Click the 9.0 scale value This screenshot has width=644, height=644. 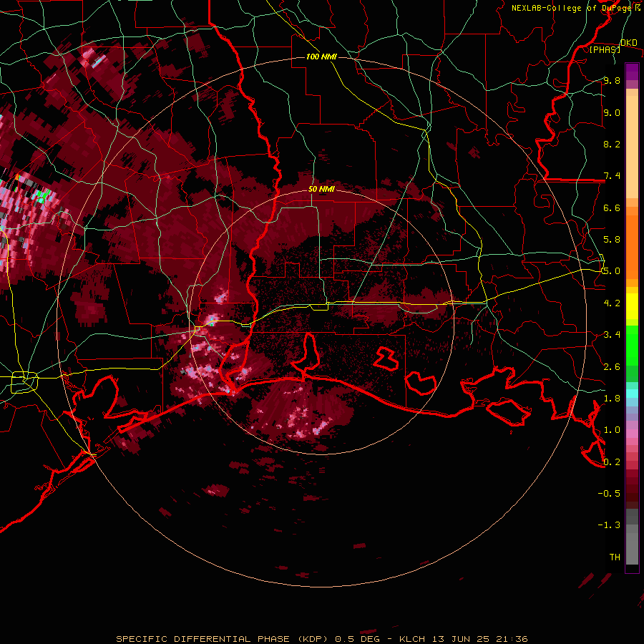tap(612, 112)
